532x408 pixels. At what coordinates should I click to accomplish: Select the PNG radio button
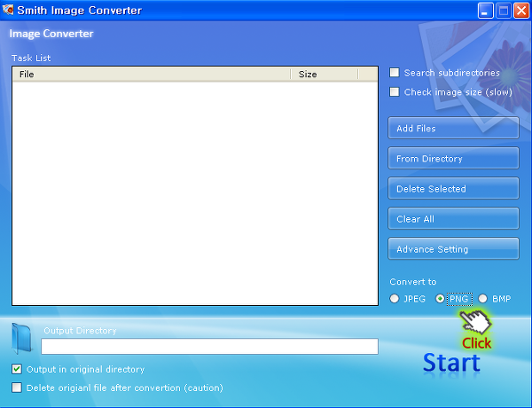pos(440,299)
